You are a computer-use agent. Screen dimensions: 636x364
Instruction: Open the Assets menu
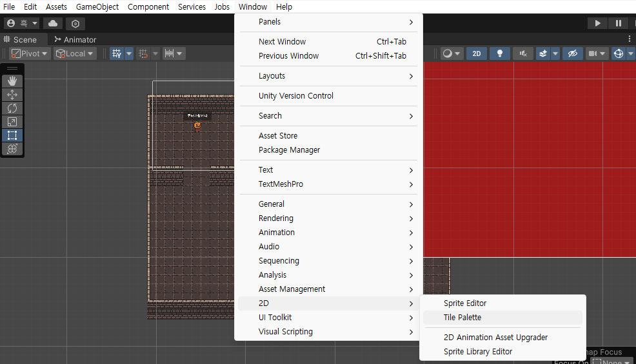click(x=56, y=7)
